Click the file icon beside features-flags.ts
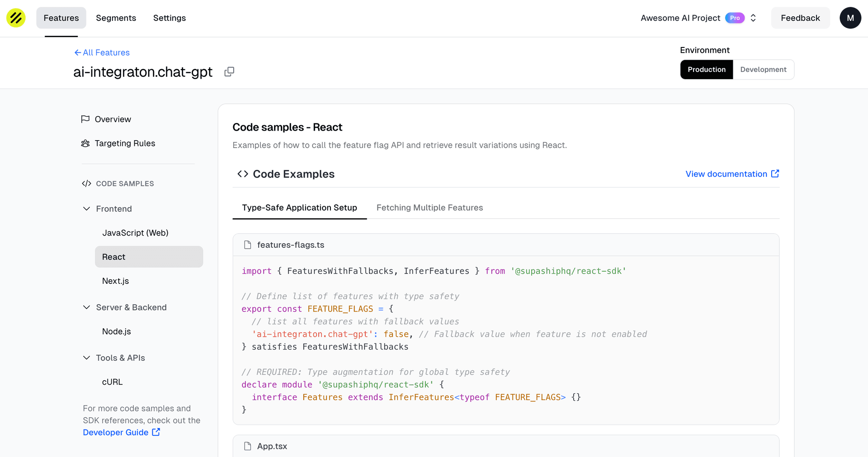 247,245
